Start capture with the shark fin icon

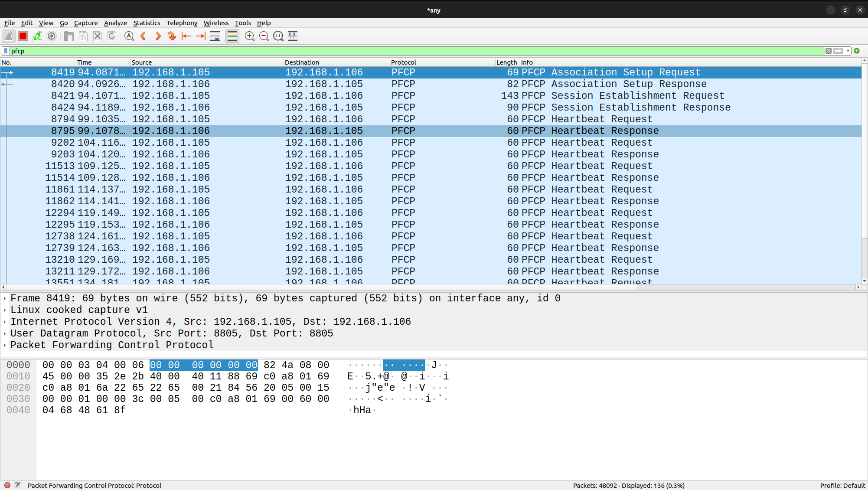click(9, 36)
